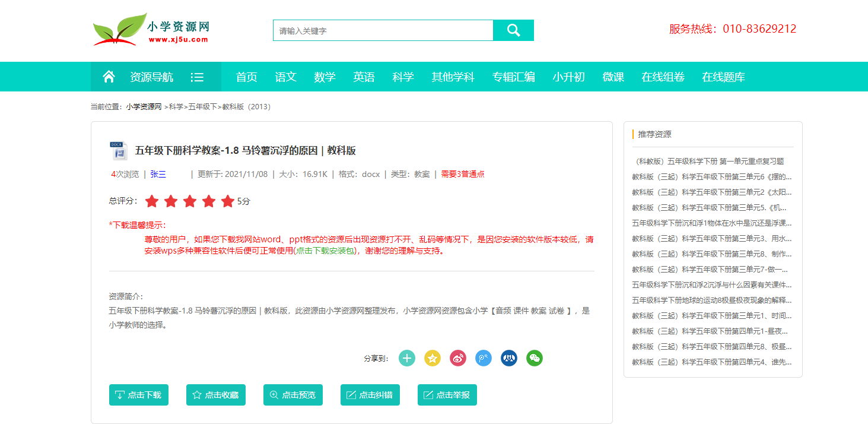
Task: Open the 在线组卷 nav menu item
Action: (663, 77)
